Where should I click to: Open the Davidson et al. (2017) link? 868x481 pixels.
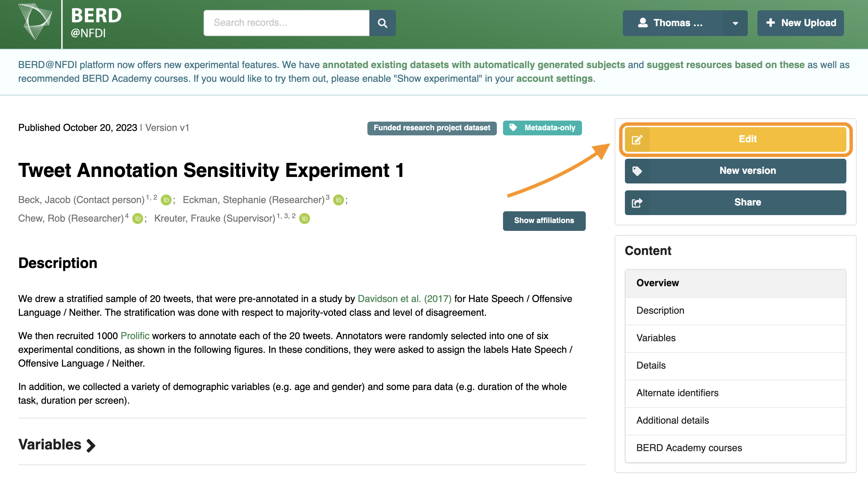tap(404, 299)
